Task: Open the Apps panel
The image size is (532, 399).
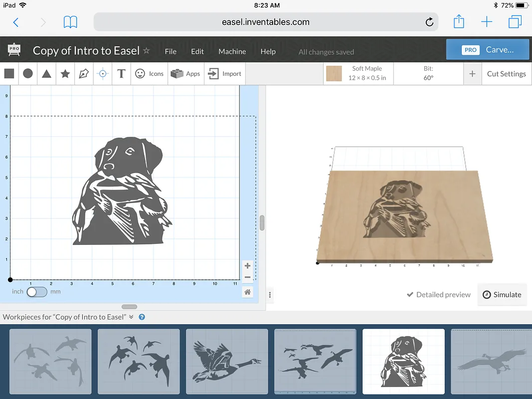Action: coord(185,74)
